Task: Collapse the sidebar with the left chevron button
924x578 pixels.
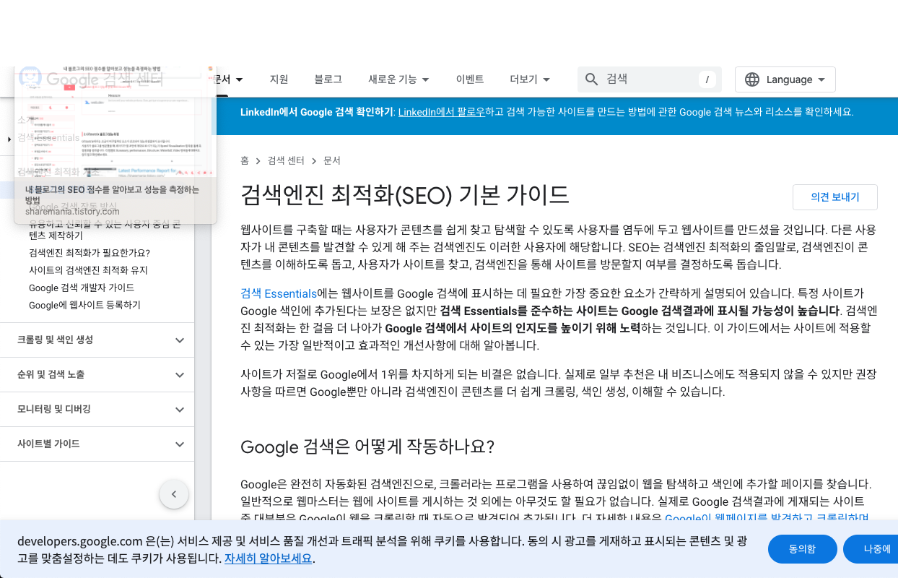Action: click(174, 494)
